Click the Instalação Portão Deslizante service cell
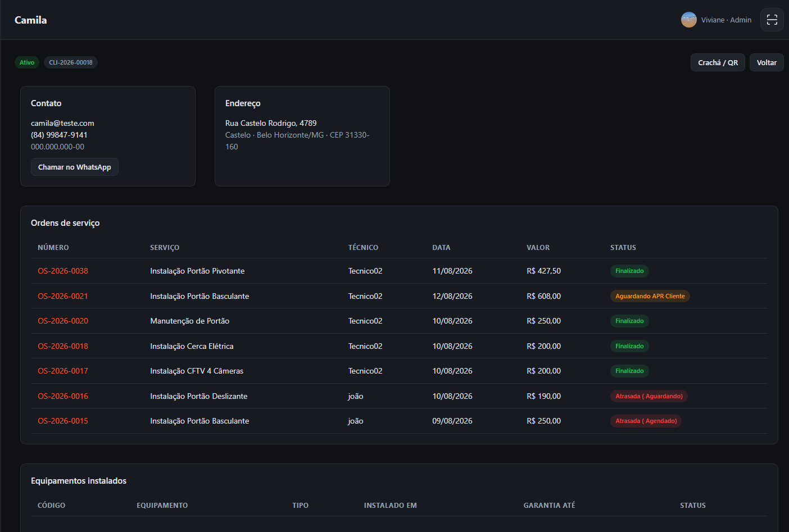Image resolution: width=789 pixels, height=532 pixels. point(199,396)
